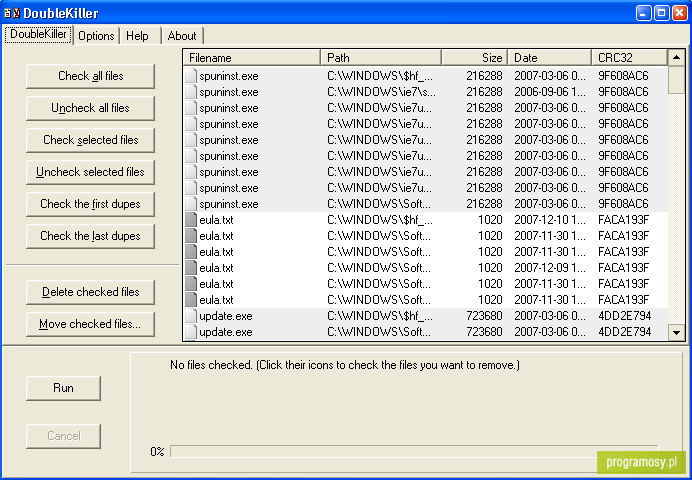
Task: Click Delete checked files
Action: 90,292
